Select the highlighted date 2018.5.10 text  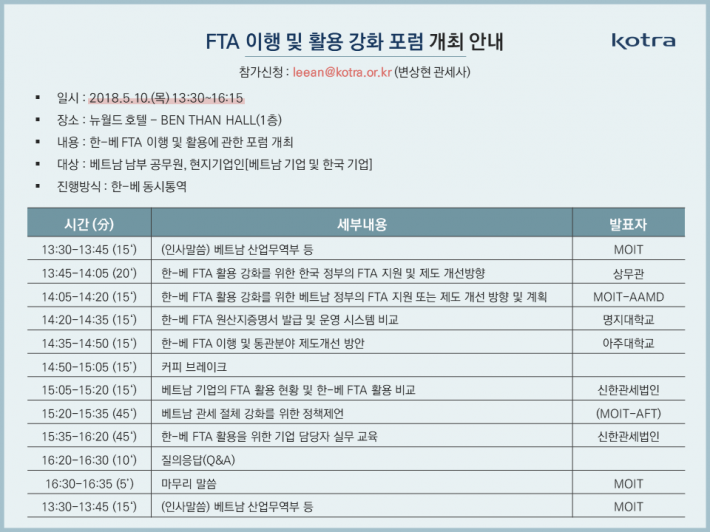(x=166, y=98)
